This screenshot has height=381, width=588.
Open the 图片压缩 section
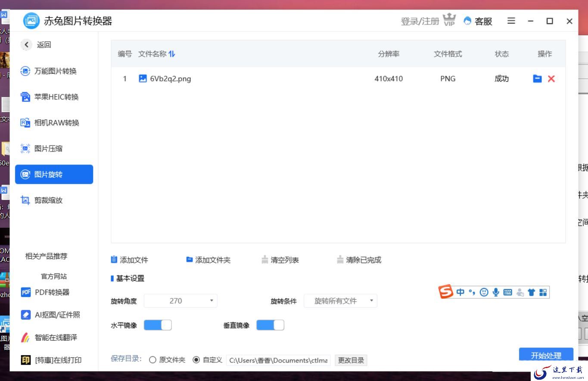coord(54,149)
